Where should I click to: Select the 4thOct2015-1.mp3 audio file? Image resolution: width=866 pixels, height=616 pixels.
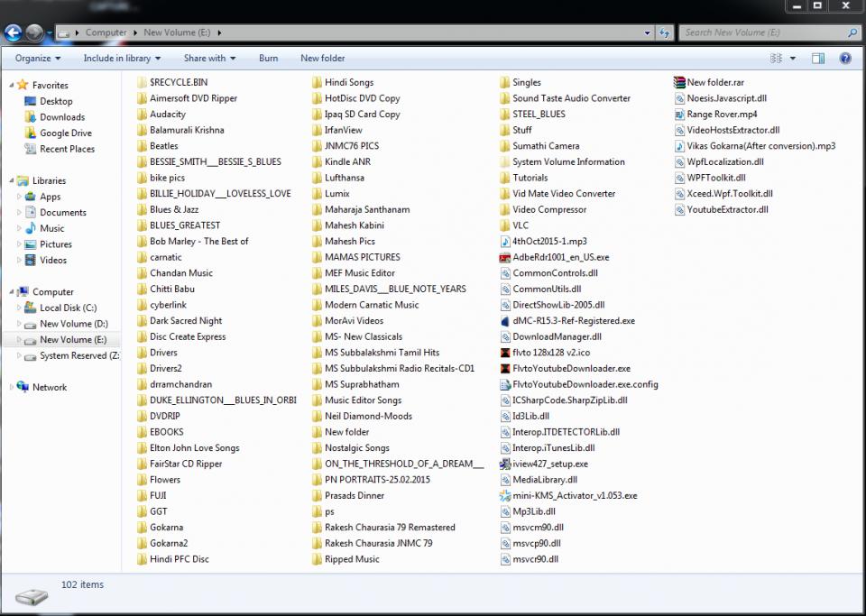pos(548,241)
